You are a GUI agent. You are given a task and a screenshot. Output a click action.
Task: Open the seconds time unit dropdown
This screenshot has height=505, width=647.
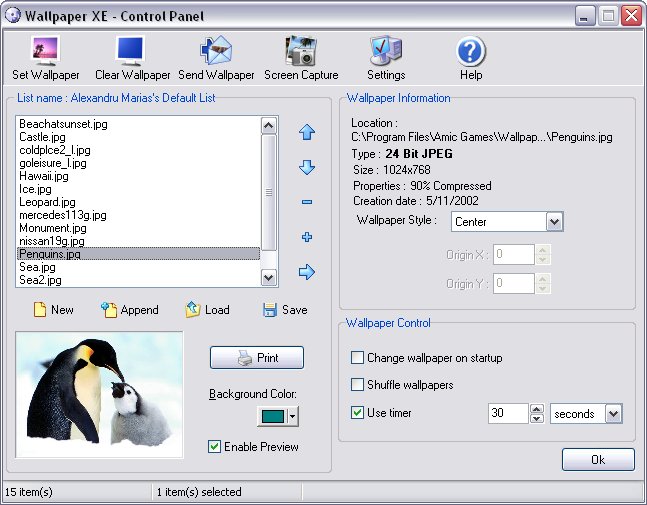[x=613, y=413]
